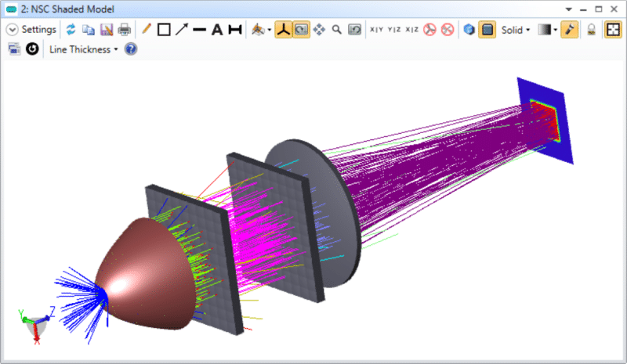Click the magnifier zoom tool

(337, 30)
